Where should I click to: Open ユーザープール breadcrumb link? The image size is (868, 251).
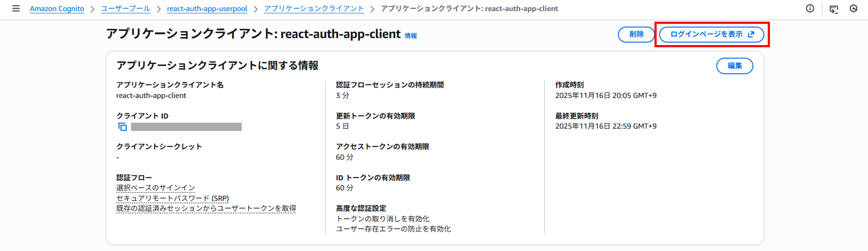click(x=125, y=9)
